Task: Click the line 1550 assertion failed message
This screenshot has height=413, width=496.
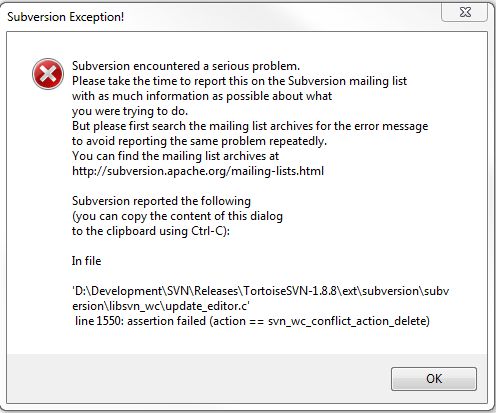Action: tap(252, 321)
